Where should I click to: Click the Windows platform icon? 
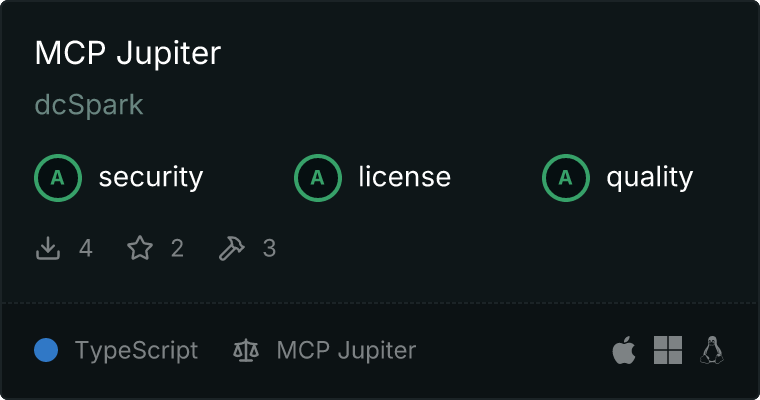point(668,350)
